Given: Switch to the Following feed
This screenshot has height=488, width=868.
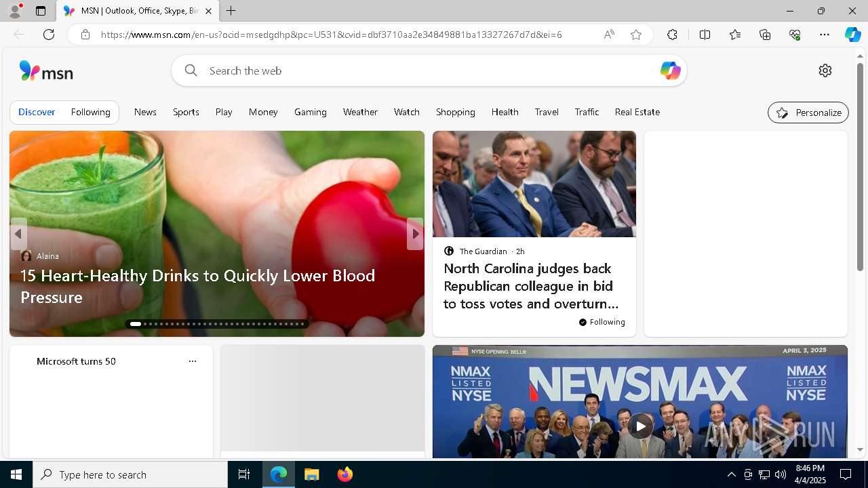Looking at the screenshot, I should click(x=90, y=112).
